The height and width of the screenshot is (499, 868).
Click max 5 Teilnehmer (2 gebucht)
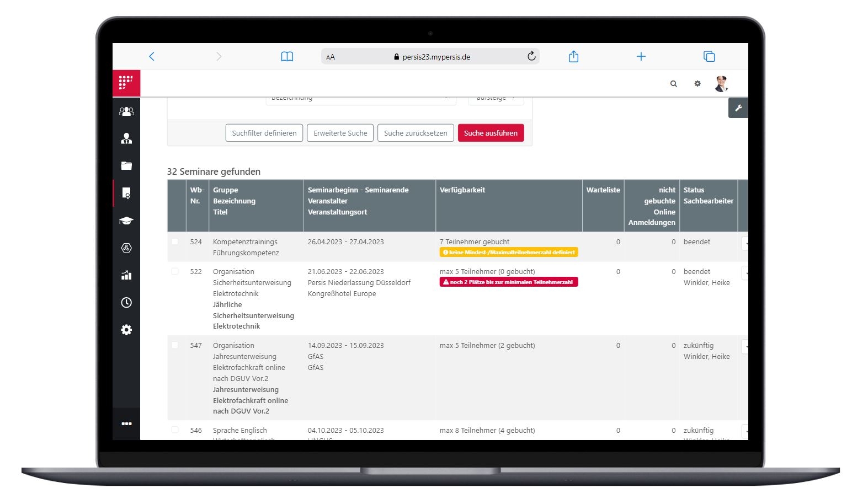487,345
